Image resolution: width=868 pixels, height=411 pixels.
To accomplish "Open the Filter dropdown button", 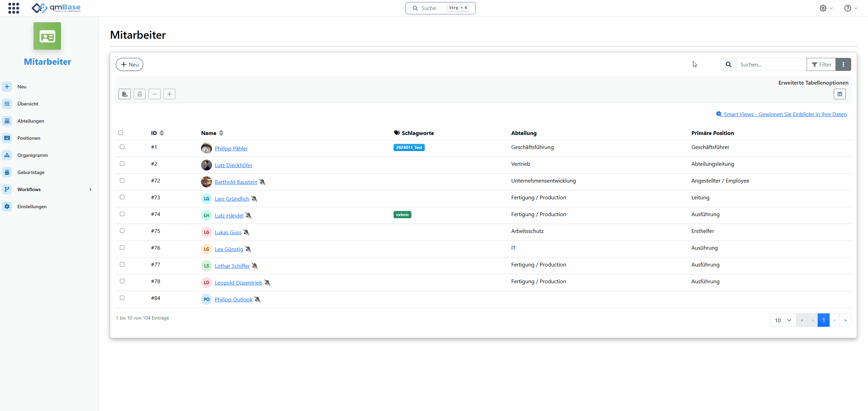I will [821, 64].
